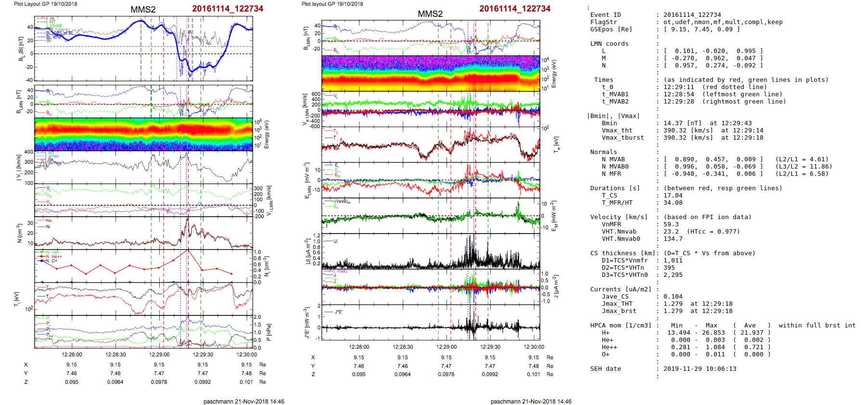Click the 12:28:30 tick label under right plot
The height and width of the screenshot is (405, 868).
point(403,347)
